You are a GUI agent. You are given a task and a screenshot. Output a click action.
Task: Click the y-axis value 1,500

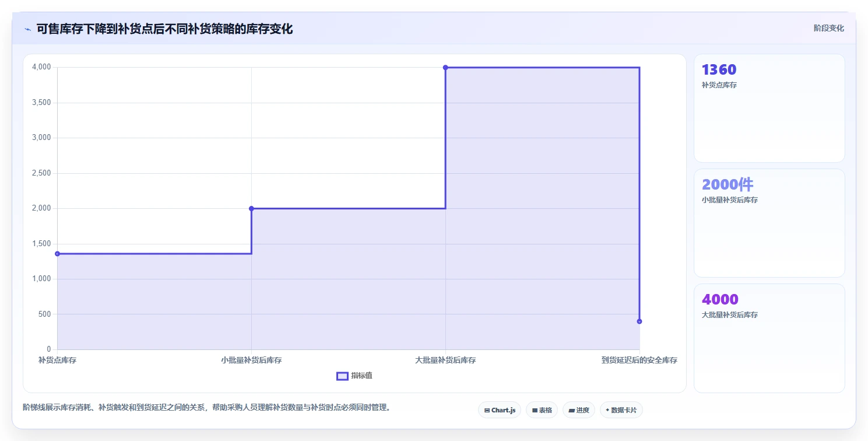click(x=41, y=244)
